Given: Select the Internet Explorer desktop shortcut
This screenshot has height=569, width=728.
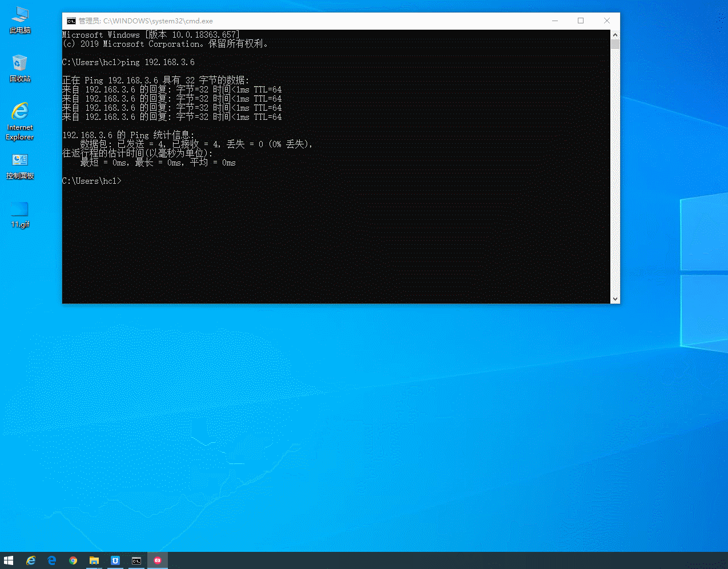Looking at the screenshot, I should click(x=20, y=121).
